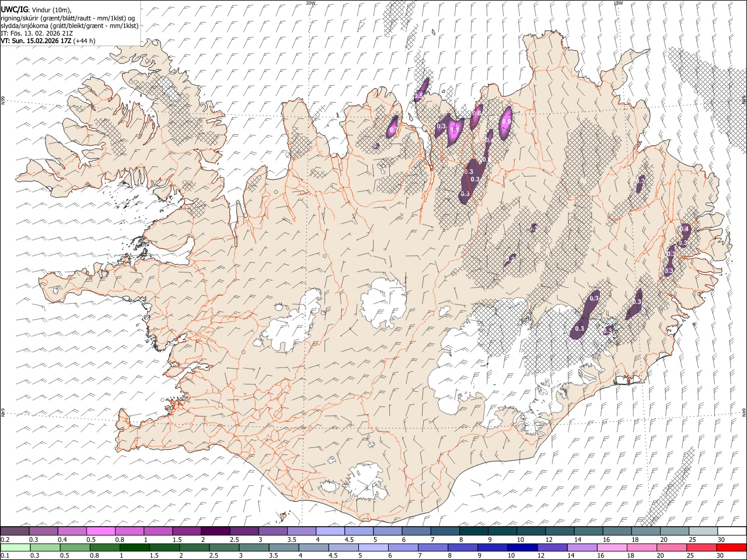Select lower legend swatch between 3 and 3.5
Image resolution: width=747 pixels, height=560 pixels.
pos(254,548)
